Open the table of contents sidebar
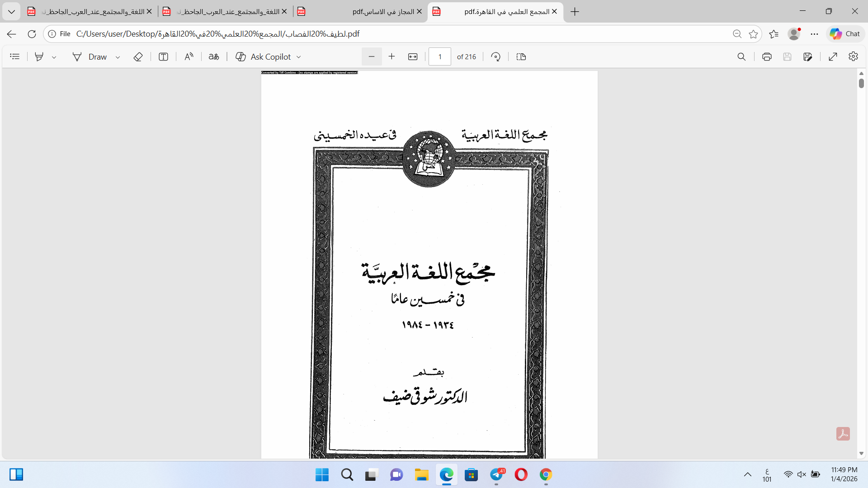 pyautogui.click(x=15, y=56)
